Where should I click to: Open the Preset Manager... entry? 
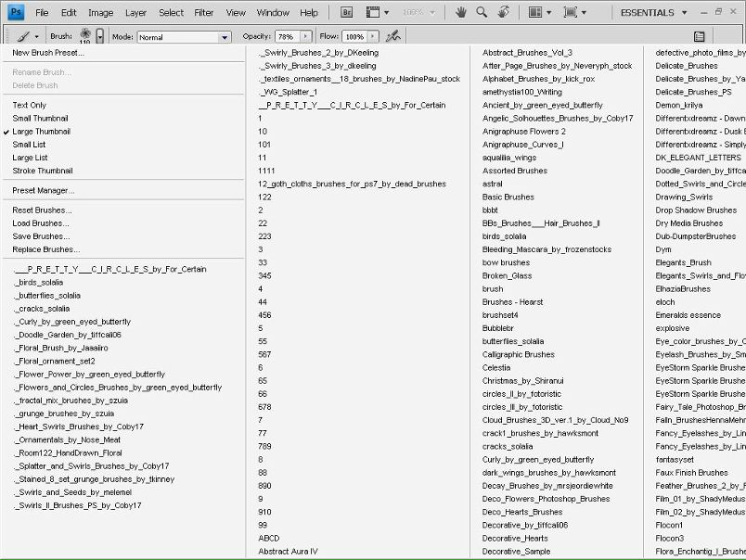43,190
